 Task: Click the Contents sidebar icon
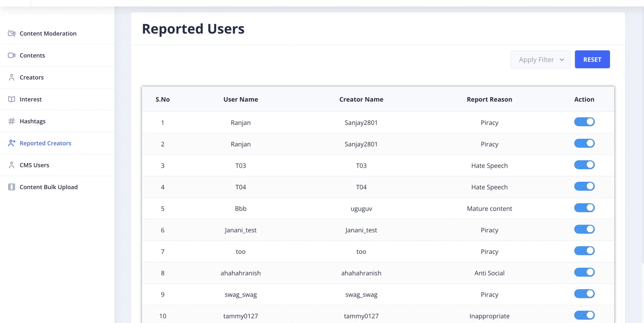pyautogui.click(x=13, y=55)
